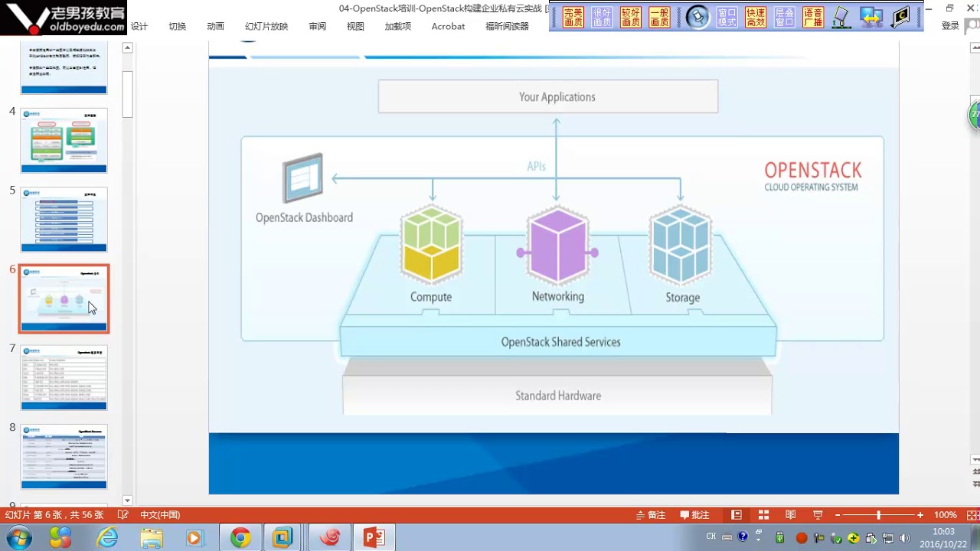980x551 pixels.
Task: Select slide 4 thumbnail
Action: pyautogui.click(x=64, y=140)
